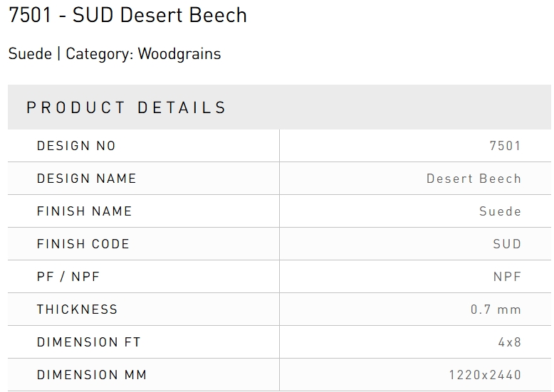Click the SUD finish code value
554x392 pixels.
click(507, 244)
